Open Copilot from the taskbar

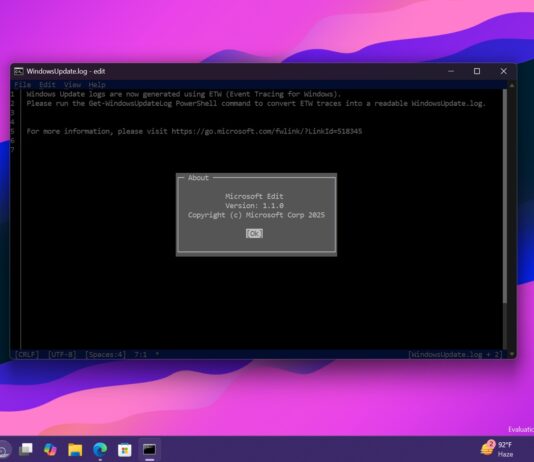click(x=50, y=449)
